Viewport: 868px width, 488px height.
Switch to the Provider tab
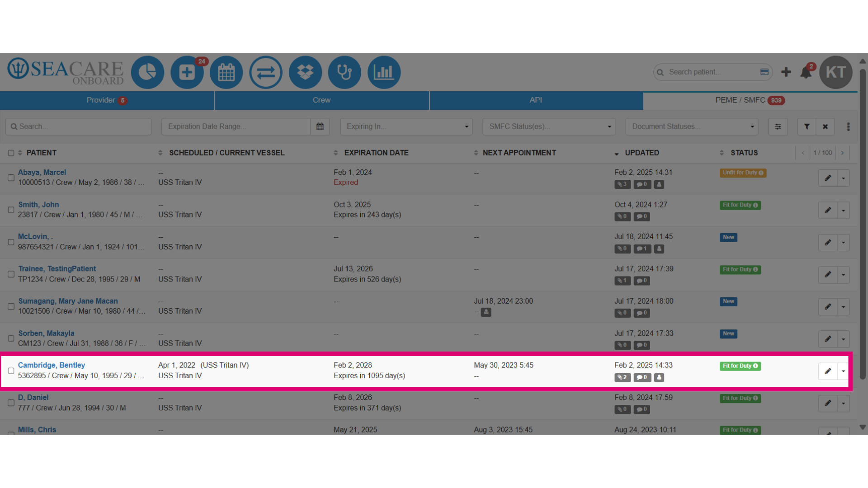tap(107, 100)
